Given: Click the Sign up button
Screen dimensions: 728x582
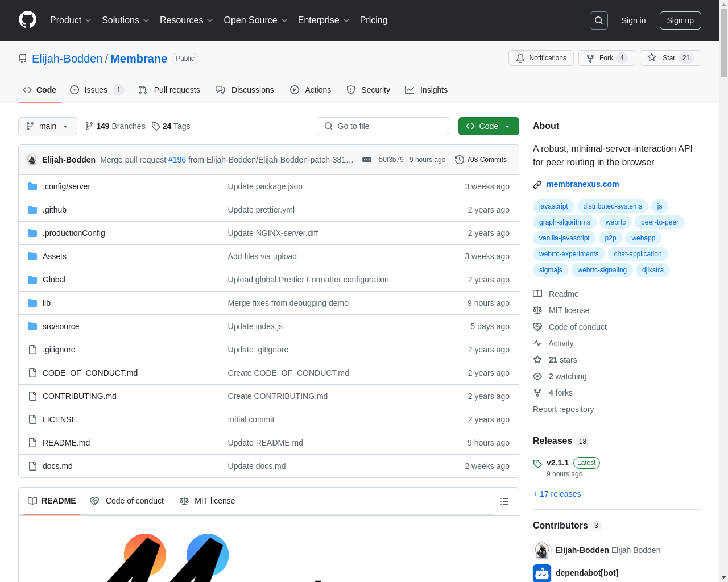Looking at the screenshot, I should point(680,20).
